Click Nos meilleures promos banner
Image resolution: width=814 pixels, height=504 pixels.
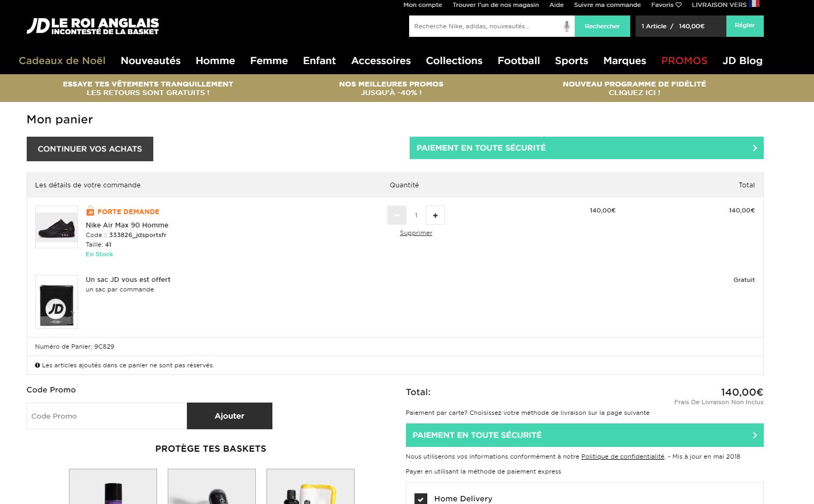coord(391,88)
